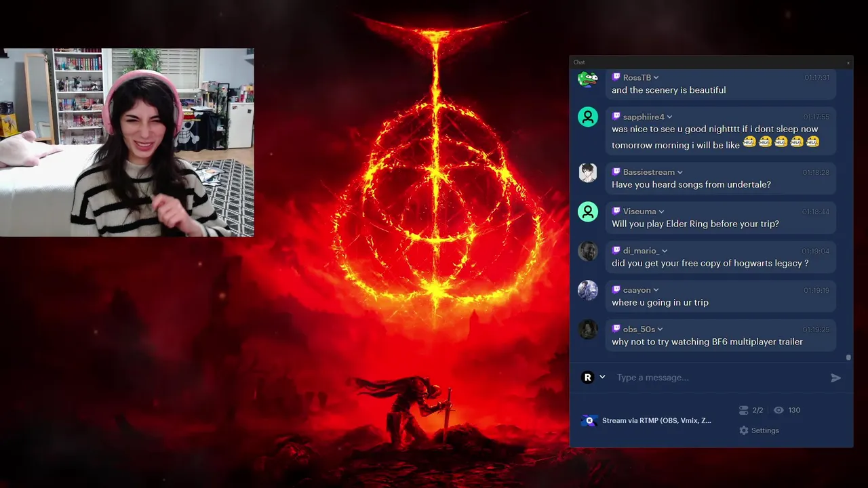
Task: Click the Twitch badge beside RossTB
Action: click(616, 77)
